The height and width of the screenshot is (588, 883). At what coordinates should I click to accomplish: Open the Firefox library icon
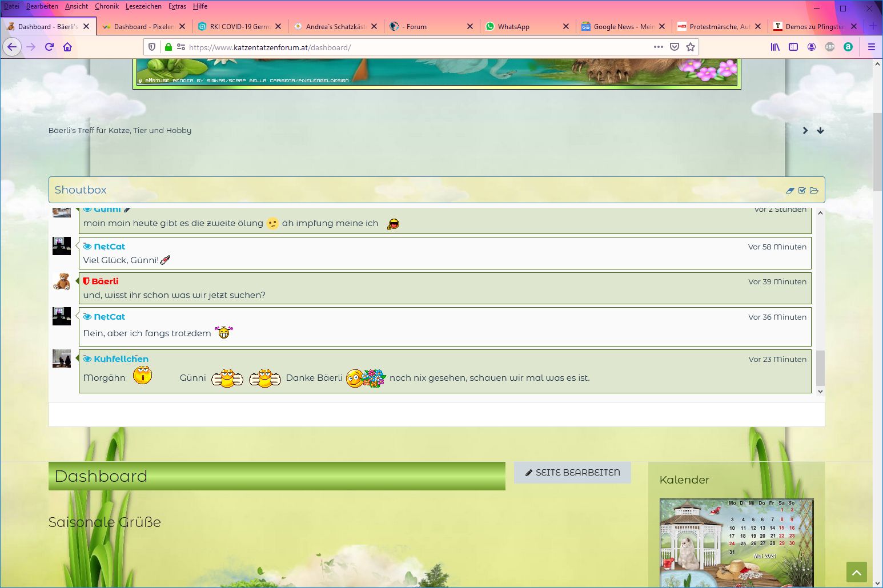[775, 47]
